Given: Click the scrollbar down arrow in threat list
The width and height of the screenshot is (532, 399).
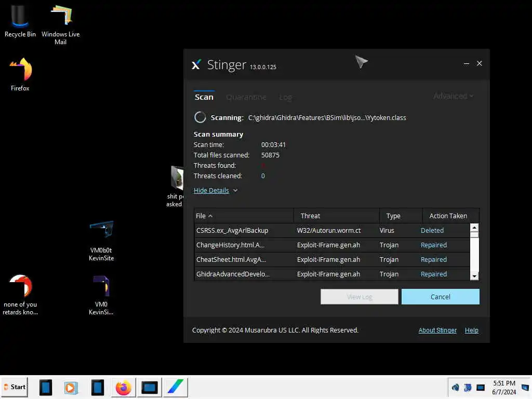Looking at the screenshot, I should [x=474, y=276].
